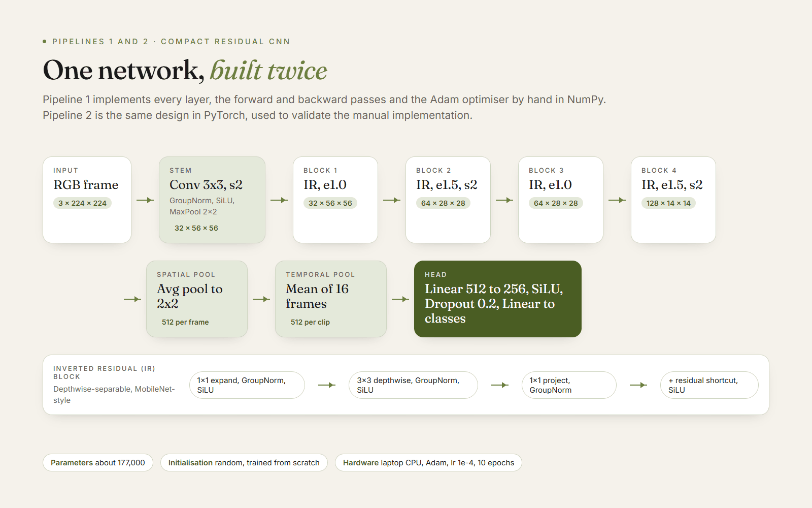Click the BLOCK 1 IR, e1.0 card
Viewport: 812px width, 508px height.
point(335,200)
